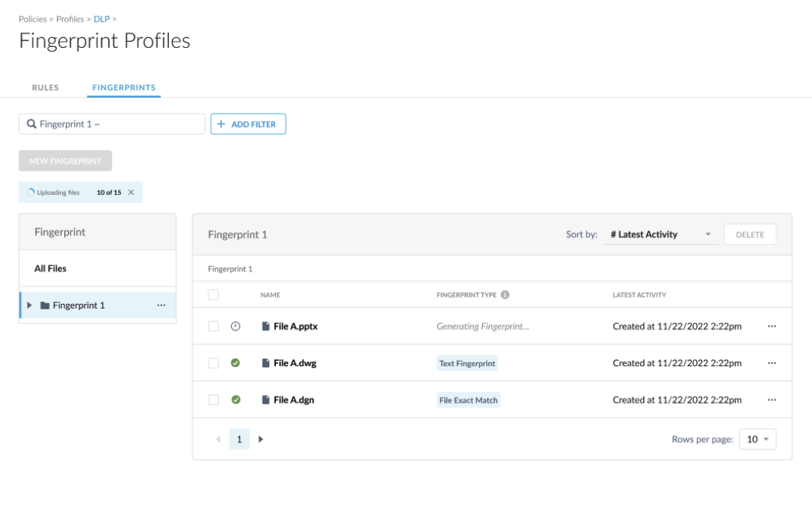Open the three-dot menu for File A.pptx
The image size is (812, 532).
[772, 327]
